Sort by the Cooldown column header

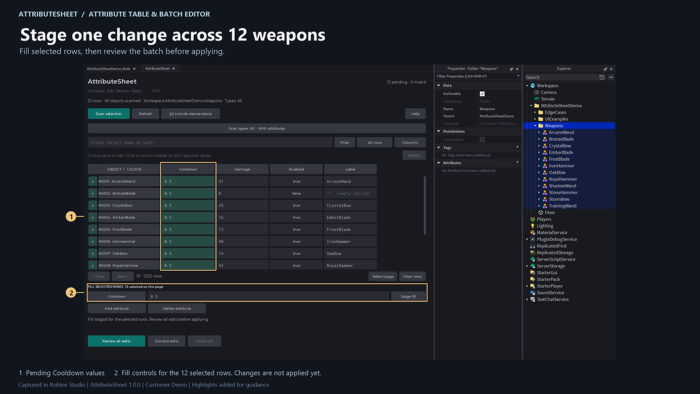[x=188, y=170]
